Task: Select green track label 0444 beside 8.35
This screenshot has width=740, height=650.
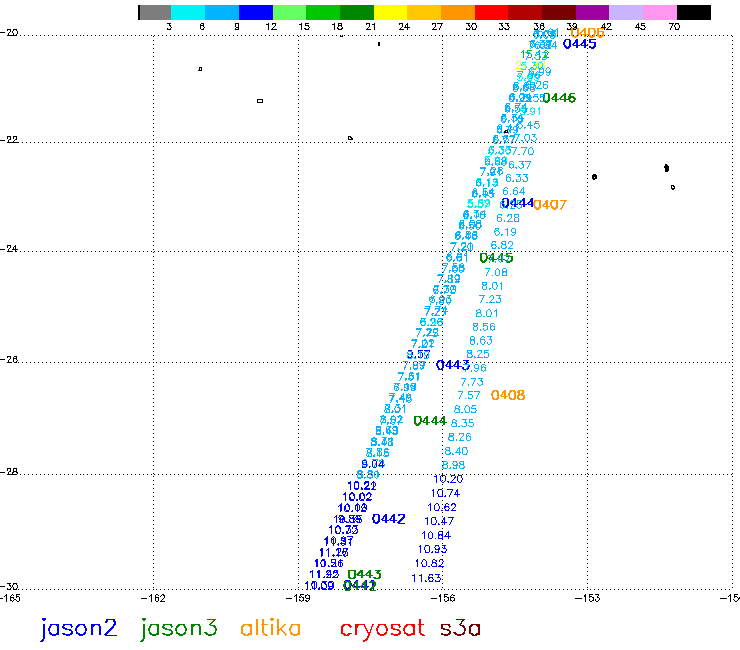Action: point(430,421)
